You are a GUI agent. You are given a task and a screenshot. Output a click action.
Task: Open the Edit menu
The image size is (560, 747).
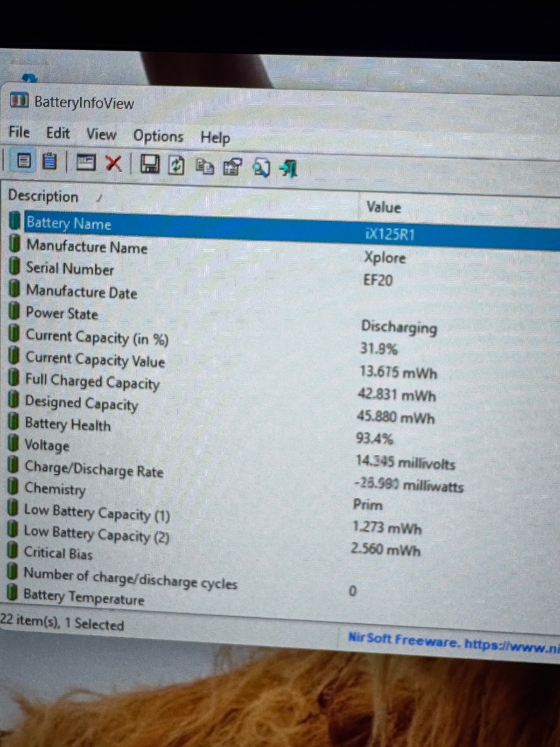[58, 134]
